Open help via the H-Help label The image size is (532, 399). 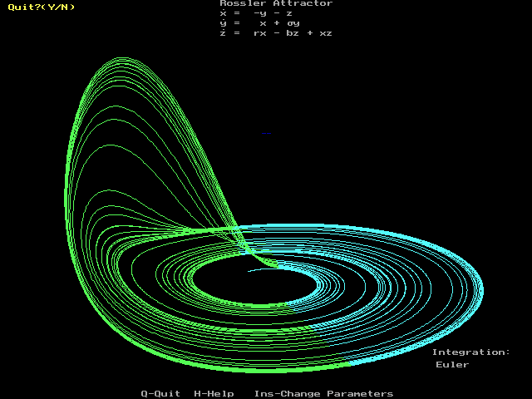click(214, 393)
